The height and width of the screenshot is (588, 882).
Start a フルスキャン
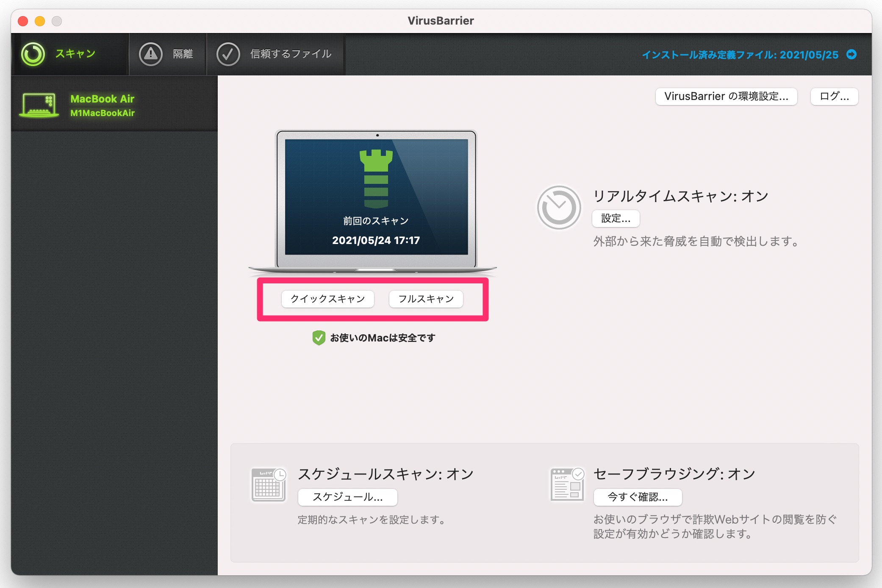[x=426, y=299]
